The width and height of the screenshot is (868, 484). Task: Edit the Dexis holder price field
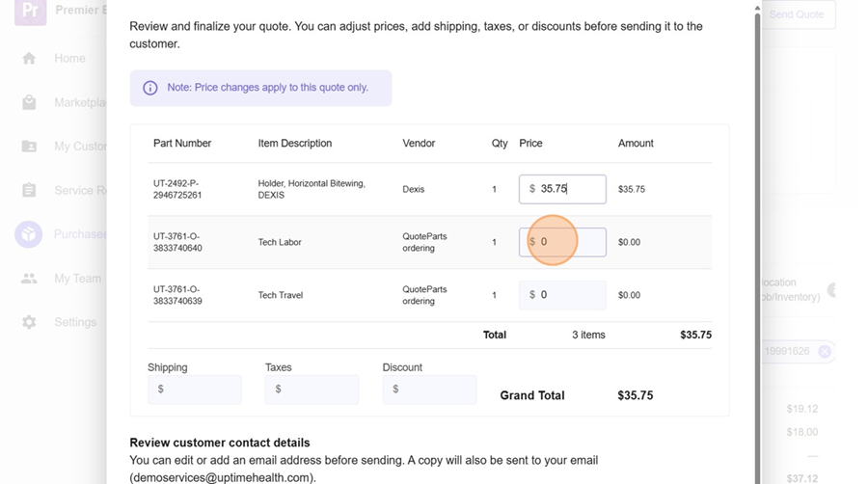coord(569,189)
